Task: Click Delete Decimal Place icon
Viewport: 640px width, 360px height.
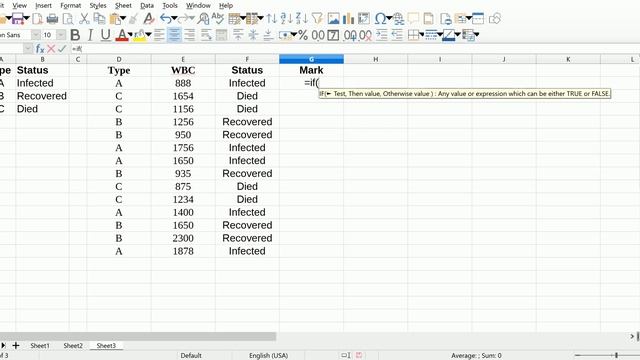Action: pos(366,36)
